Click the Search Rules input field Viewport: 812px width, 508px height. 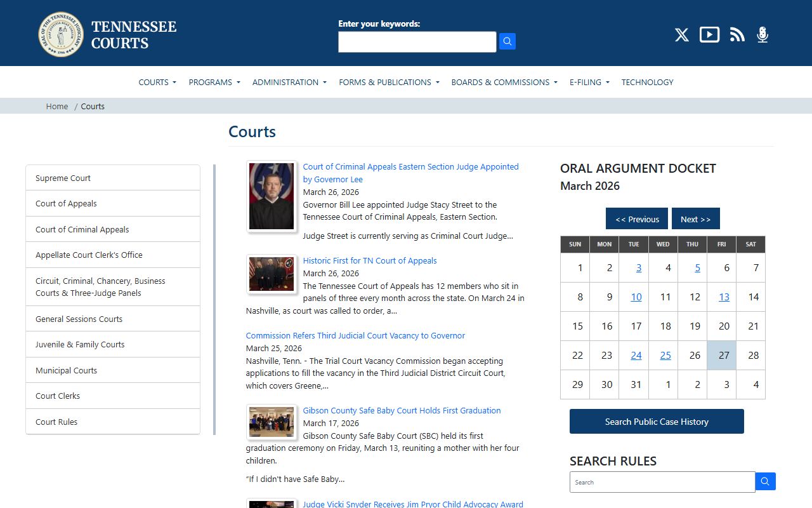click(662, 482)
